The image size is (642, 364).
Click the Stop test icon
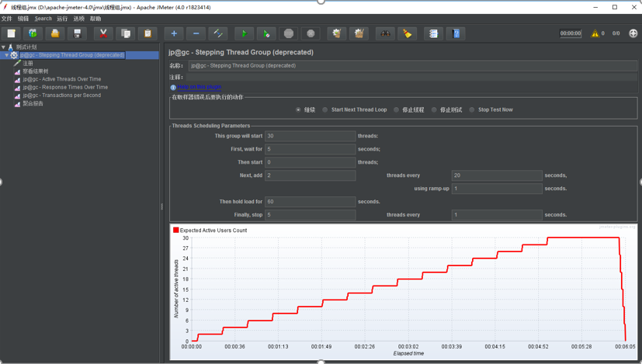pyautogui.click(x=289, y=33)
